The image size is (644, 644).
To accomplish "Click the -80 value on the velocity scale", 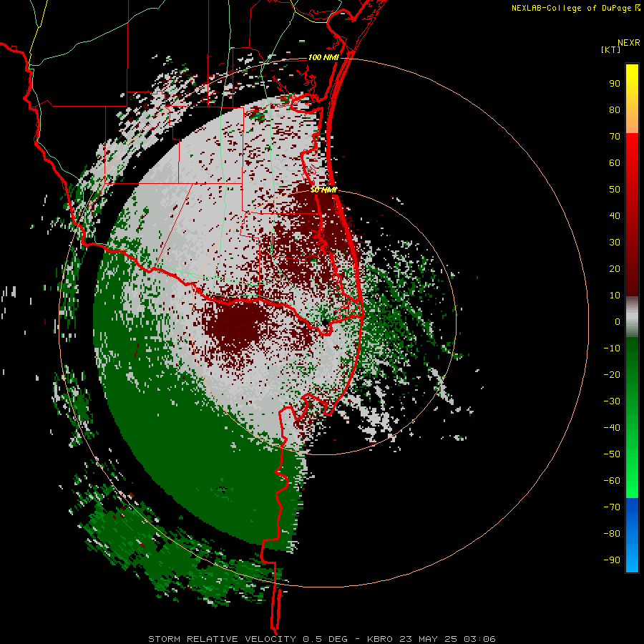I will click(612, 534).
